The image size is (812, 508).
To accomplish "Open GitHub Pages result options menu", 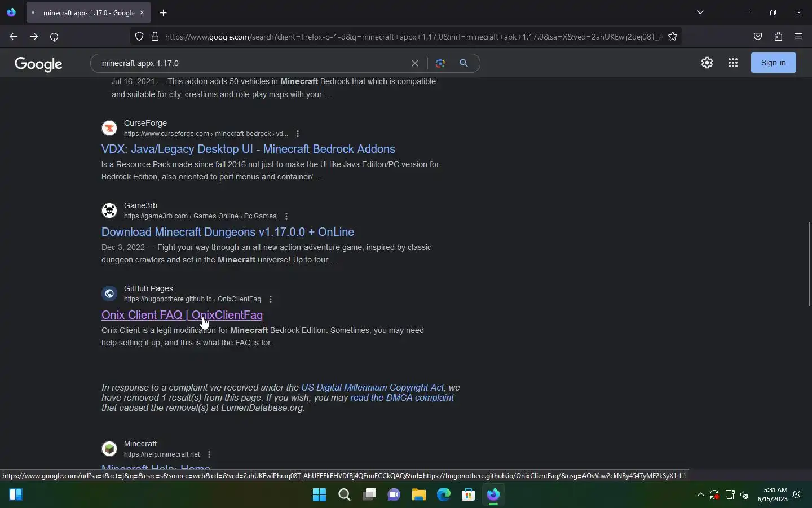I will point(271,299).
